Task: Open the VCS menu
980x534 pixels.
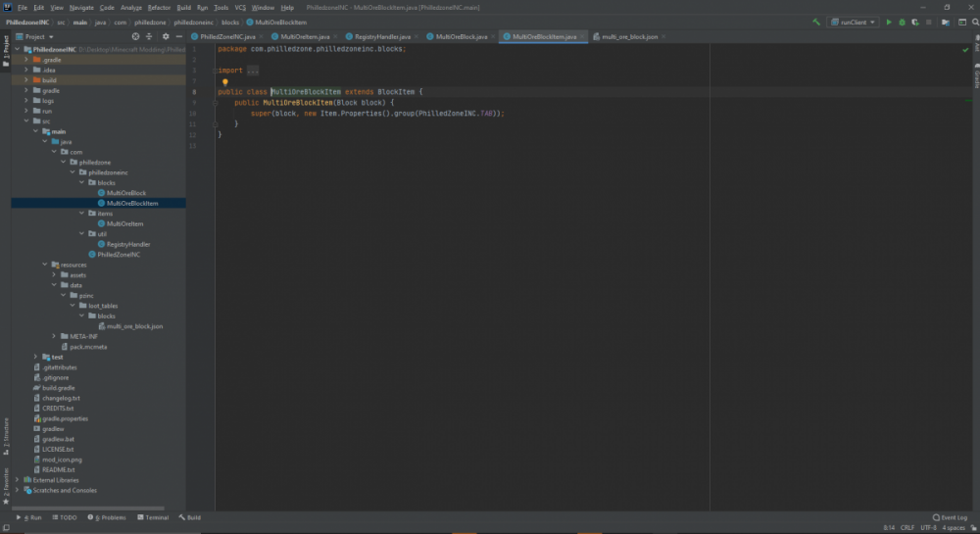Action: pos(240,8)
